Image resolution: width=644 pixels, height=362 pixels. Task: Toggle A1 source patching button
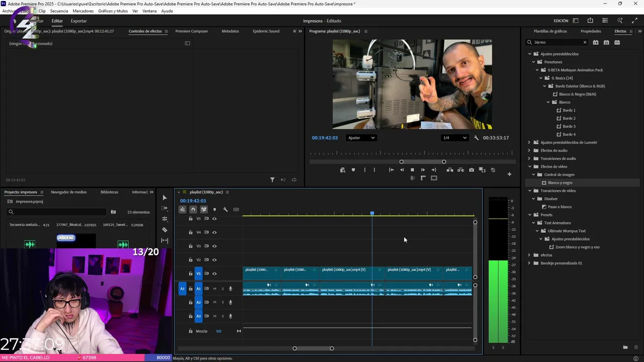tap(183, 289)
